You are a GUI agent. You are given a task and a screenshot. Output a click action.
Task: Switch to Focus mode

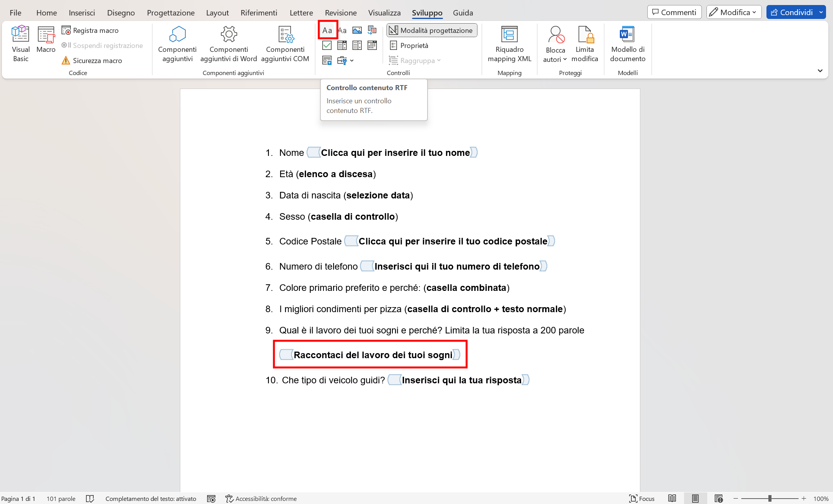(641, 499)
